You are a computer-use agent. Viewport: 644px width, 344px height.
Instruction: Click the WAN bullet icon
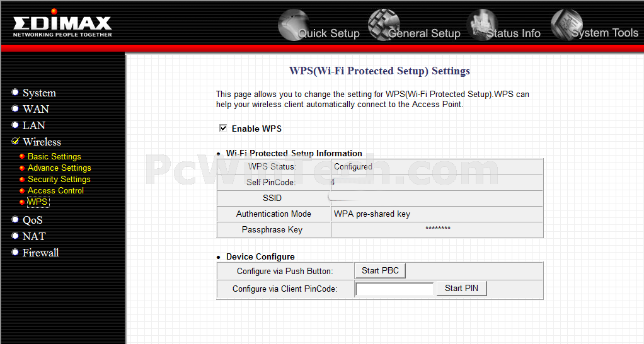[x=15, y=108]
